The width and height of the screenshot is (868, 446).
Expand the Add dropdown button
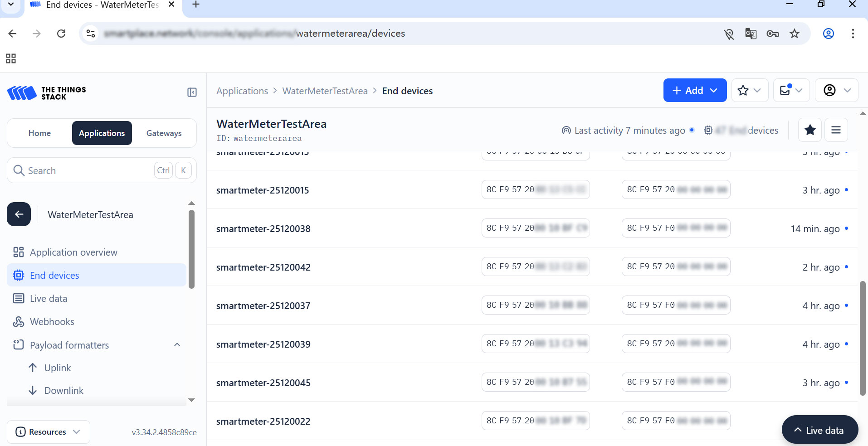(x=694, y=91)
